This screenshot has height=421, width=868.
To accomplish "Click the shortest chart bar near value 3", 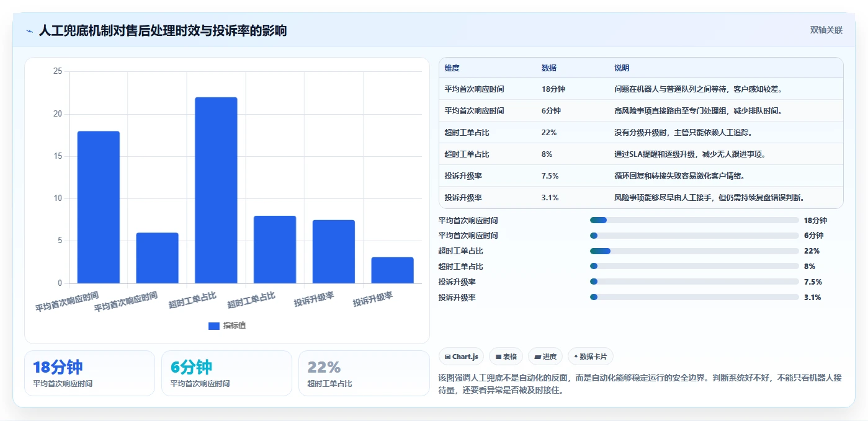I will click(392, 270).
